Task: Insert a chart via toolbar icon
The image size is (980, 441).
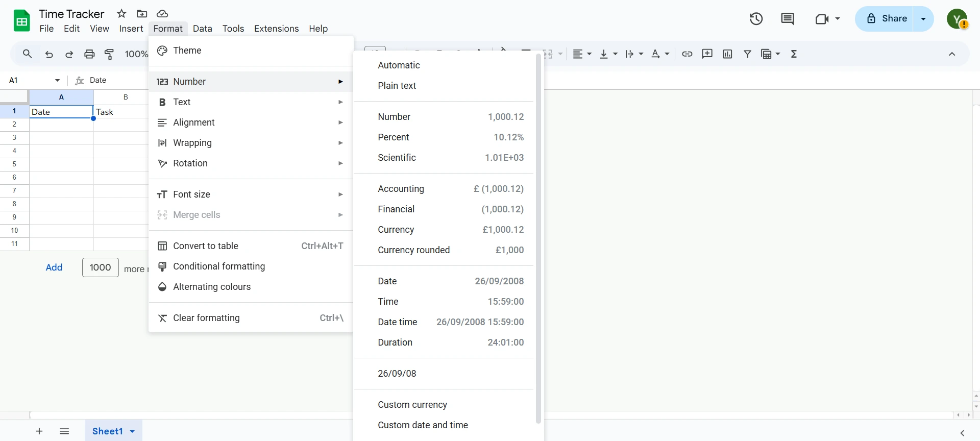Action: pos(727,54)
